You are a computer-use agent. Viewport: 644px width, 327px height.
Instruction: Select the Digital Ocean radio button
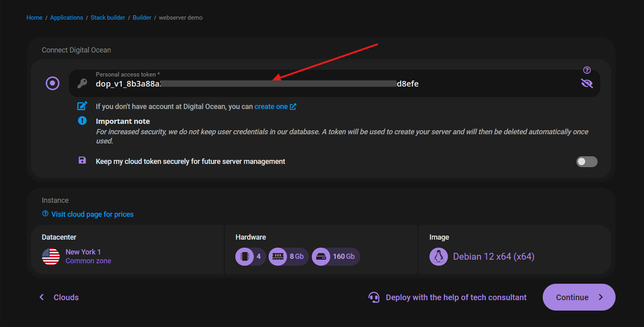[x=52, y=83]
